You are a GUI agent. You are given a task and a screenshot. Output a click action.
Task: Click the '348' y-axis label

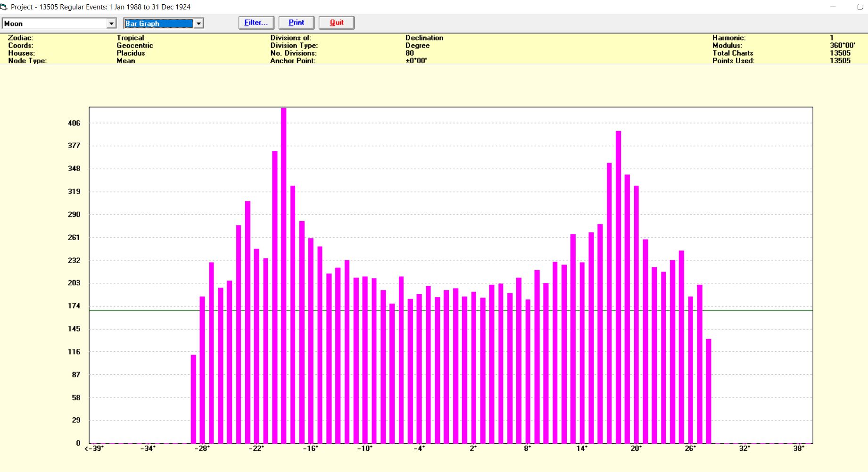[74, 169]
